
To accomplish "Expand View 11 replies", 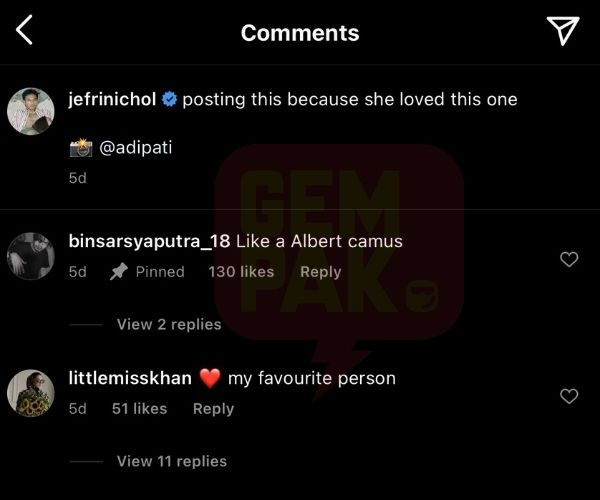I will 172,461.
